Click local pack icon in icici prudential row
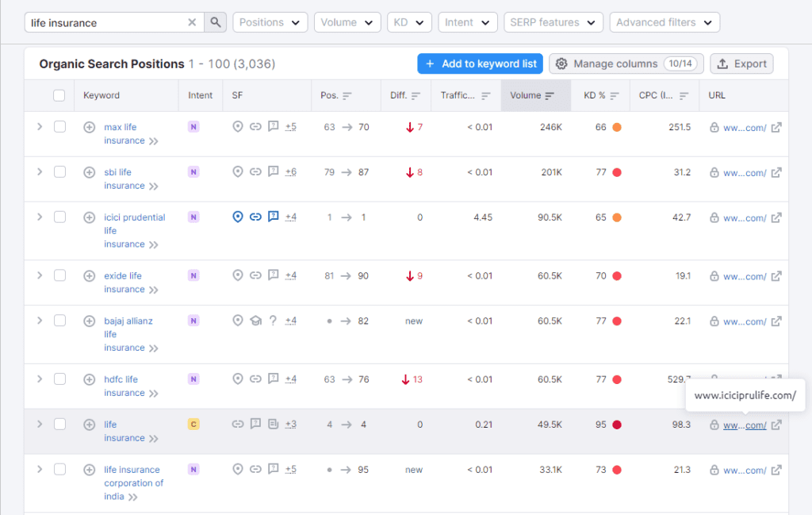 pos(238,217)
